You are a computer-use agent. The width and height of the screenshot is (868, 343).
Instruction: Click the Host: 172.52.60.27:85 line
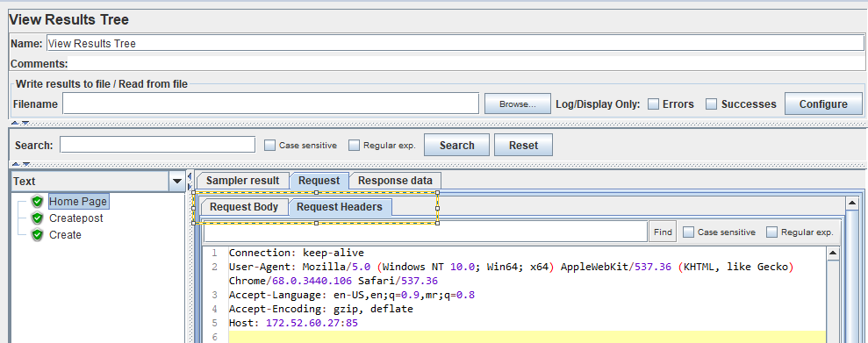(x=293, y=323)
